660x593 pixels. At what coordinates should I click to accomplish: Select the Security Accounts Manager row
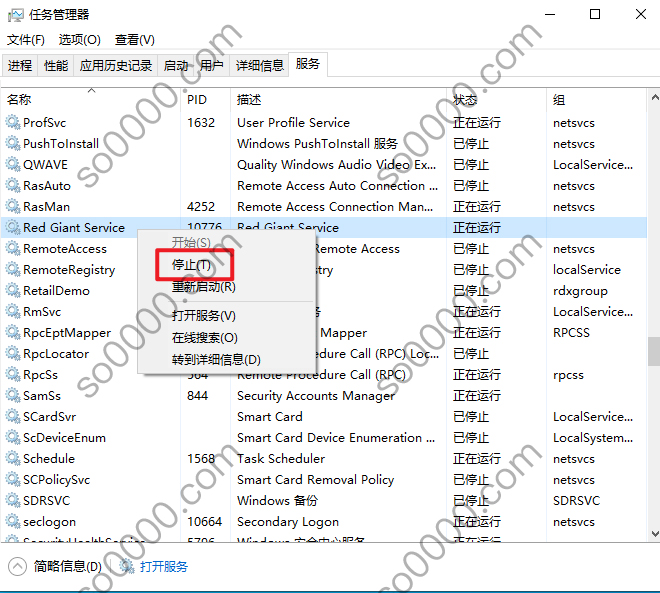[324, 396]
